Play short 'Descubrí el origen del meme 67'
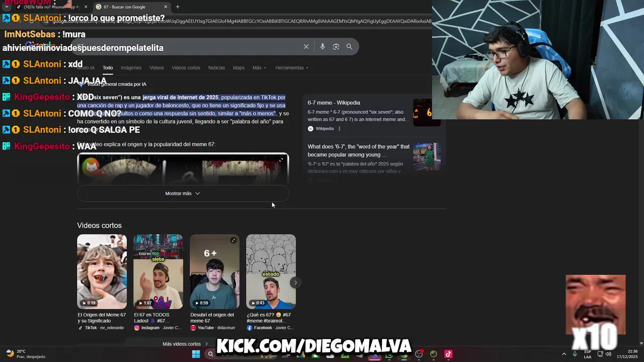The width and height of the screenshot is (644, 362). click(x=214, y=271)
